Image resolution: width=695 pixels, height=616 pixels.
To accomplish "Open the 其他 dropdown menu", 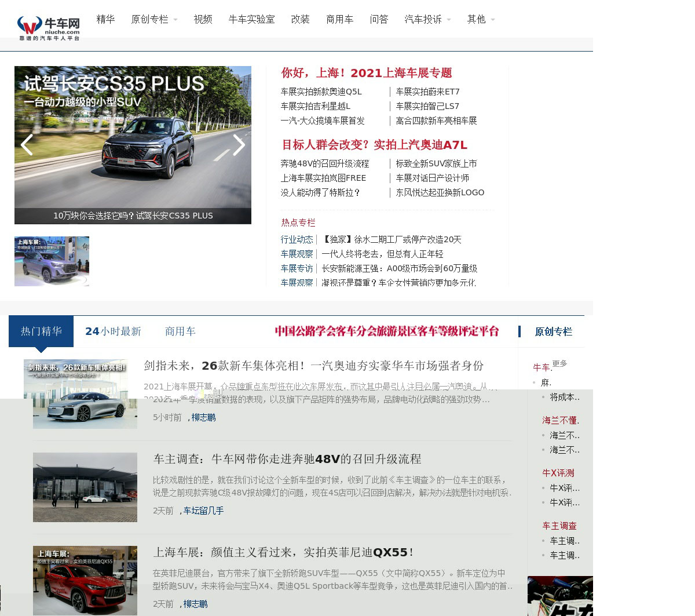I will pos(481,20).
